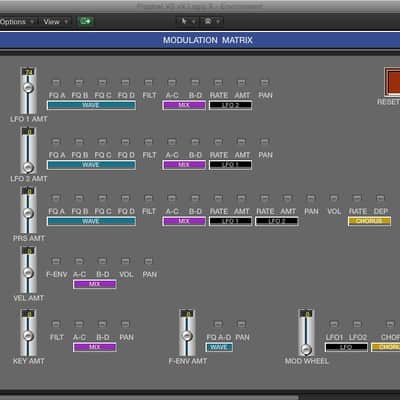Toggle A-C mix button in LFO 1 AMT row
Viewport: 400px width, 400px height.
tap(172, 82)
